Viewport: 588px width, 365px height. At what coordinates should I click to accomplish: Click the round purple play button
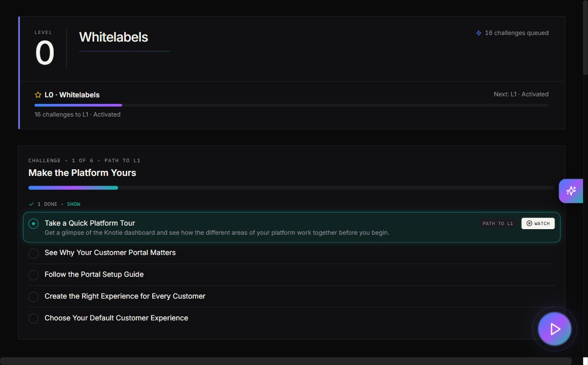[x=554, y=329]
